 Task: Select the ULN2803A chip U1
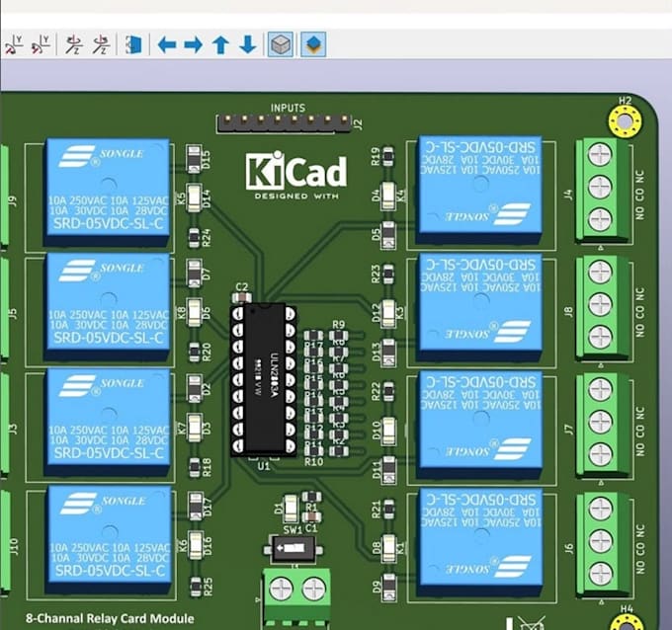(264, 380)
